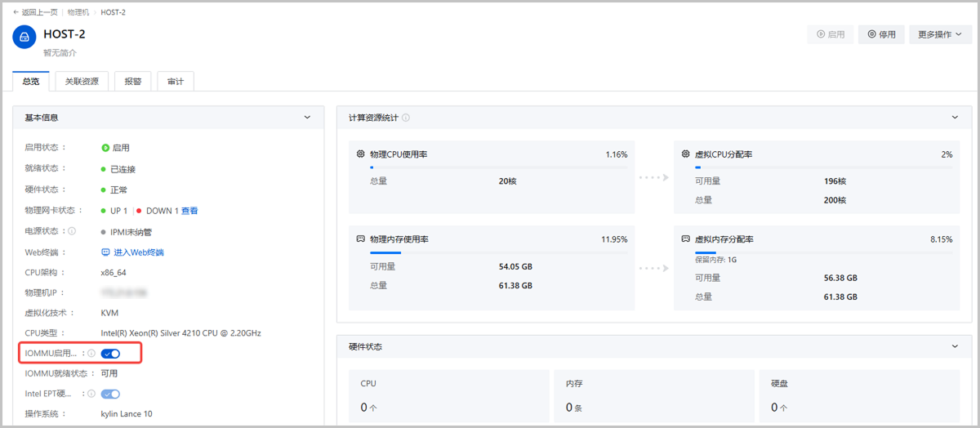Click 查看 link for NIC status
This screenshot has height=428, width=980.
(189, 211)
